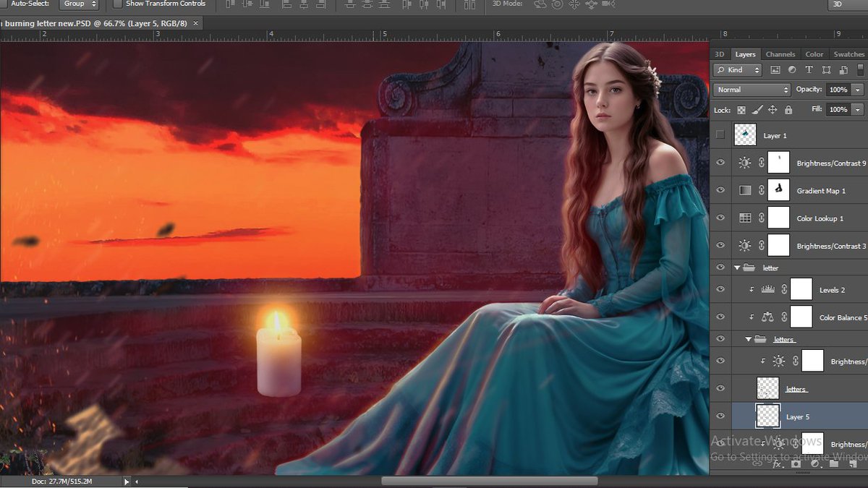Click align left edges icon

click(x=286, y=4)
